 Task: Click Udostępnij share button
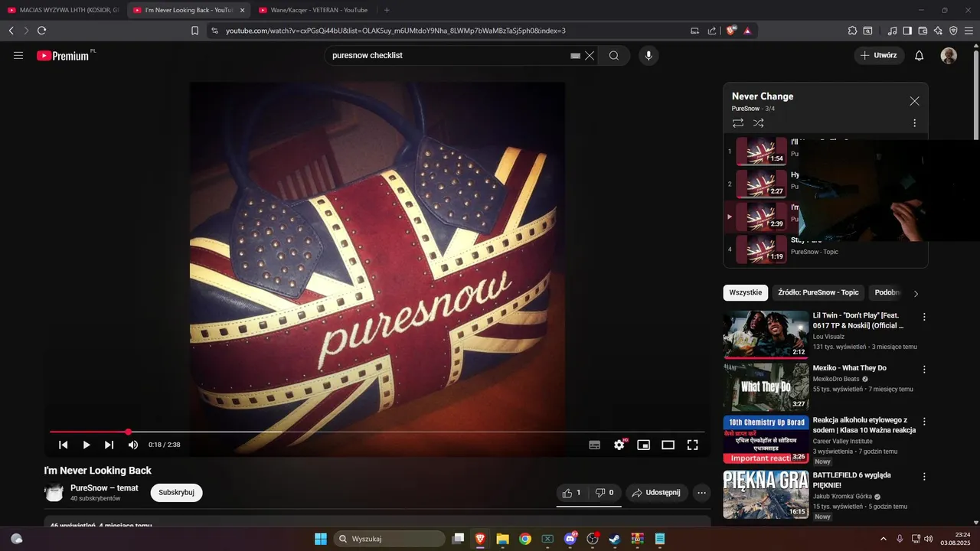657,493
